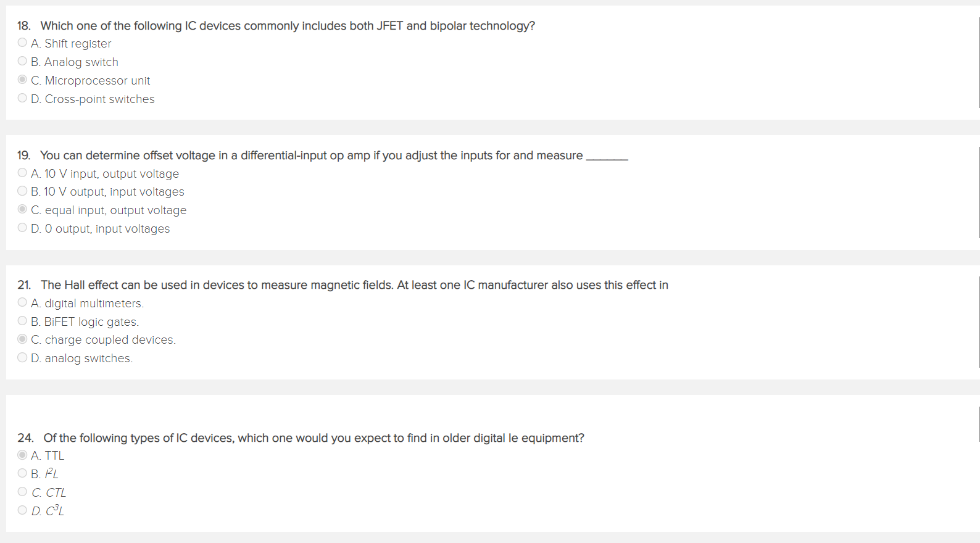Click question 21 Hall effect text

tap(354, 285)
